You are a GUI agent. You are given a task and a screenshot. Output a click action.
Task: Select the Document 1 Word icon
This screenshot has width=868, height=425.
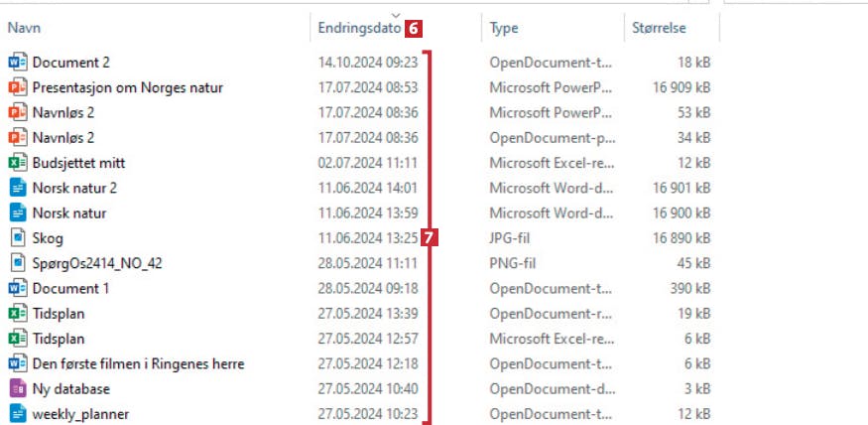(x=18, y=288)
